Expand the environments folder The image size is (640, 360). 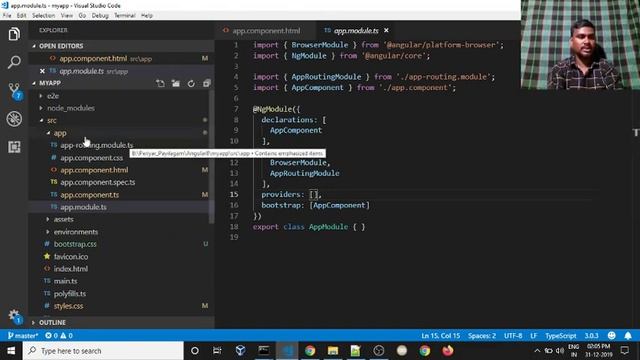coord(76,231)
